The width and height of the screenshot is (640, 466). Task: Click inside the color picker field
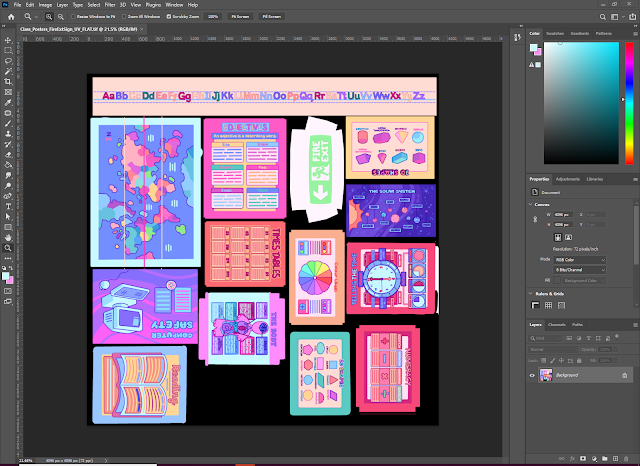click(581, 103)
